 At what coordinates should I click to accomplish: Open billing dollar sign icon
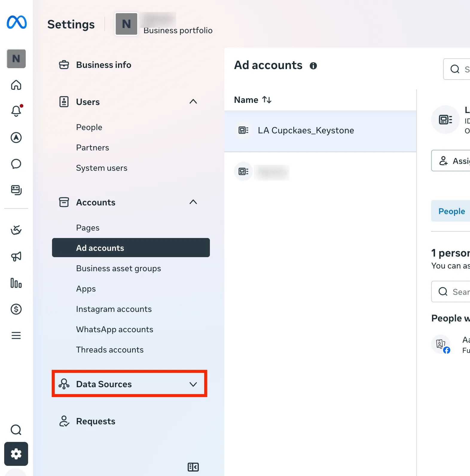[x=16, y=309]
